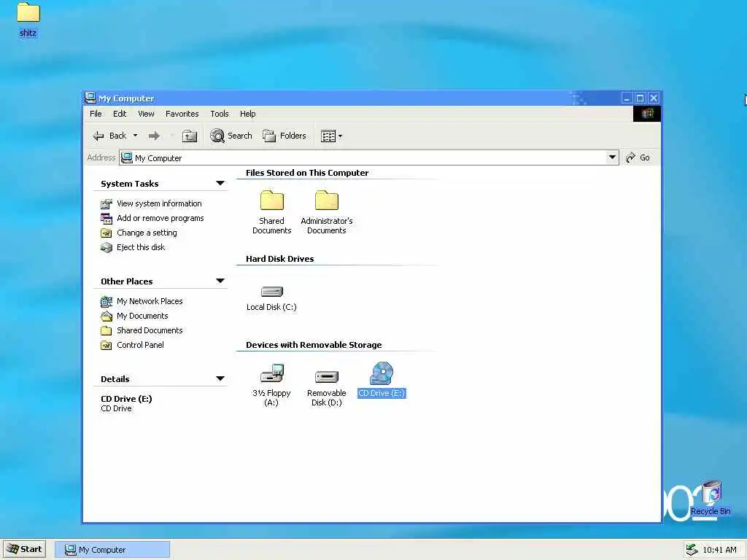Click the Start button
This screenshot has height=560, width=747.
click(24, 550)
